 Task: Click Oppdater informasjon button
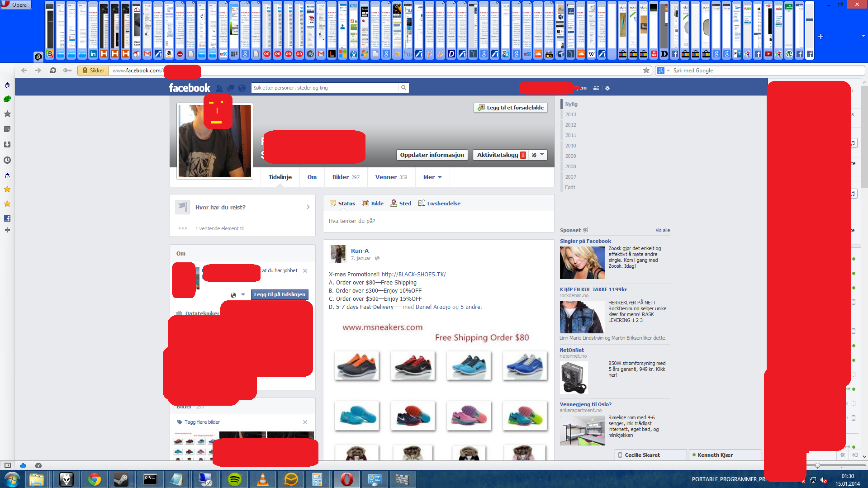click(432, 155)
